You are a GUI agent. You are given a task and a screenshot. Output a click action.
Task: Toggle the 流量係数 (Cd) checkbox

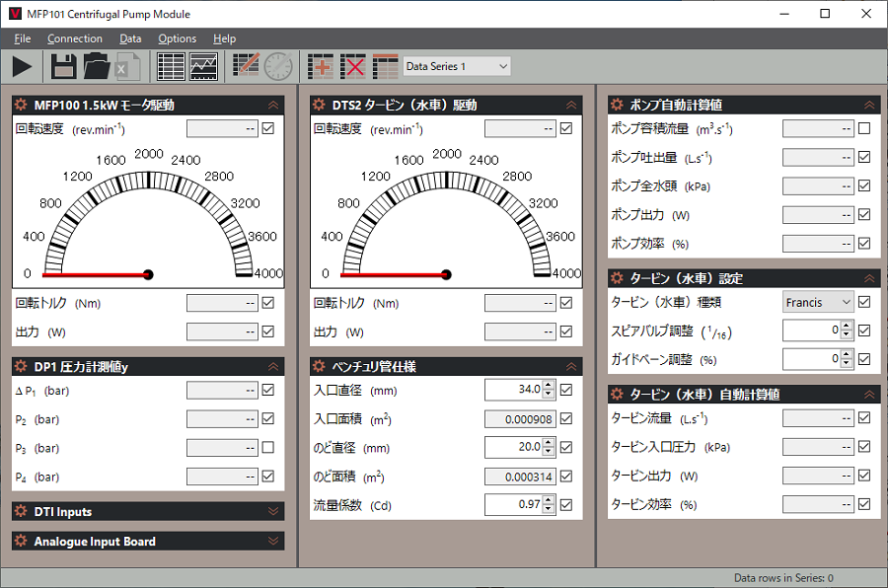[565, 505]
